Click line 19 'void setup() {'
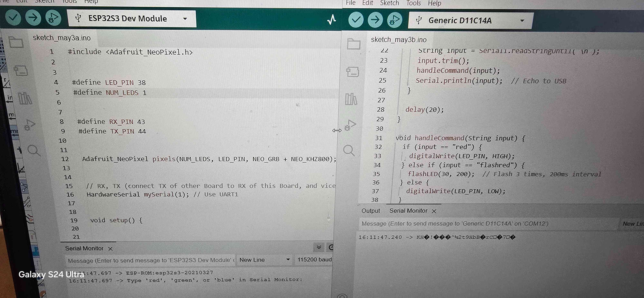Screen dimensions: 644x298 [x=116, y=220]
